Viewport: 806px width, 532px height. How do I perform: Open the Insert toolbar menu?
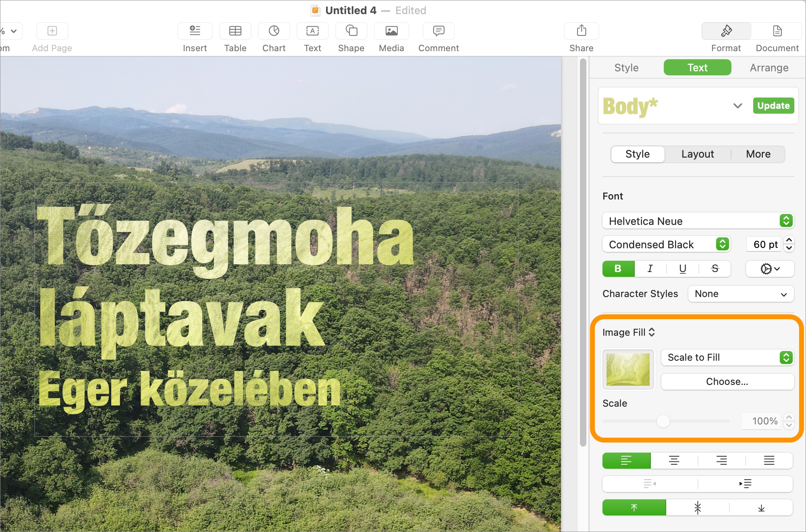click(x=195, y=31)
